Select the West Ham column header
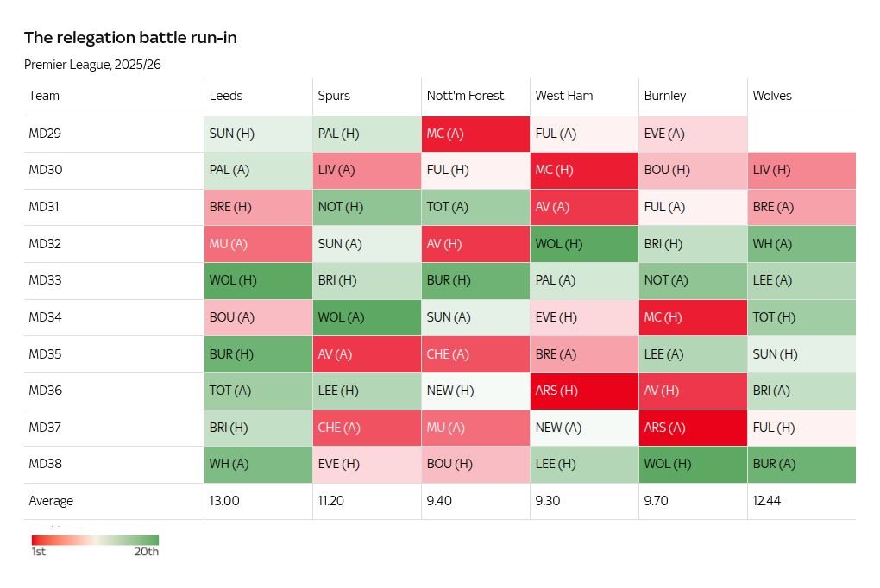Screen dimensions: 880x588 (564, 96)
